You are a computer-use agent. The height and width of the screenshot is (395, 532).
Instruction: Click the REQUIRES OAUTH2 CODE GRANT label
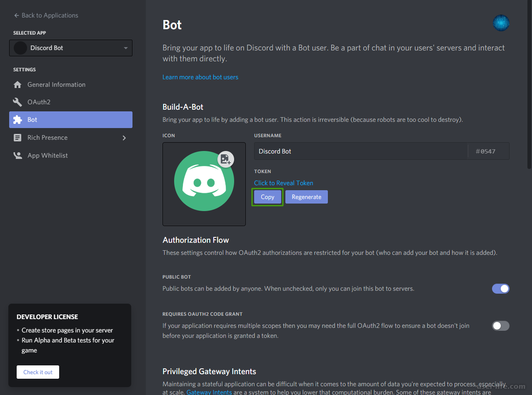point(202,314)
